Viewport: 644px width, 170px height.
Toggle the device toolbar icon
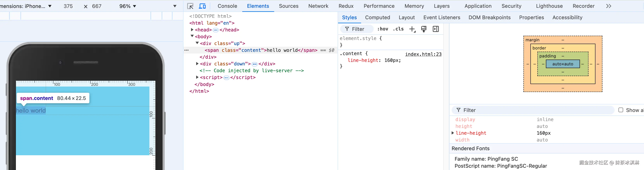[202, 6]
